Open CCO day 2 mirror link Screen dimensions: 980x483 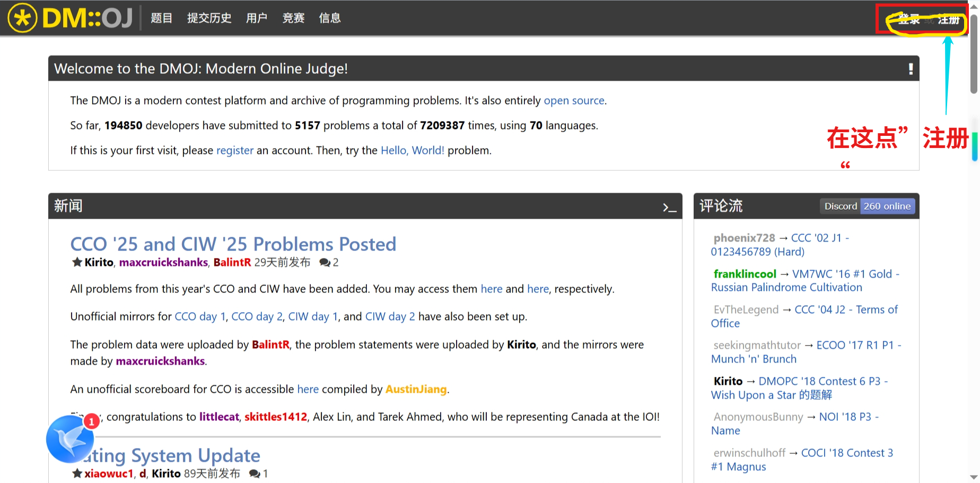pos(257,316)
